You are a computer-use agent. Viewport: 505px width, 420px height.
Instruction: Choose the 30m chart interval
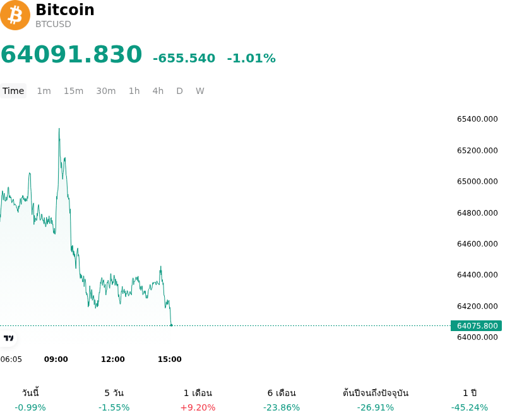106,91
